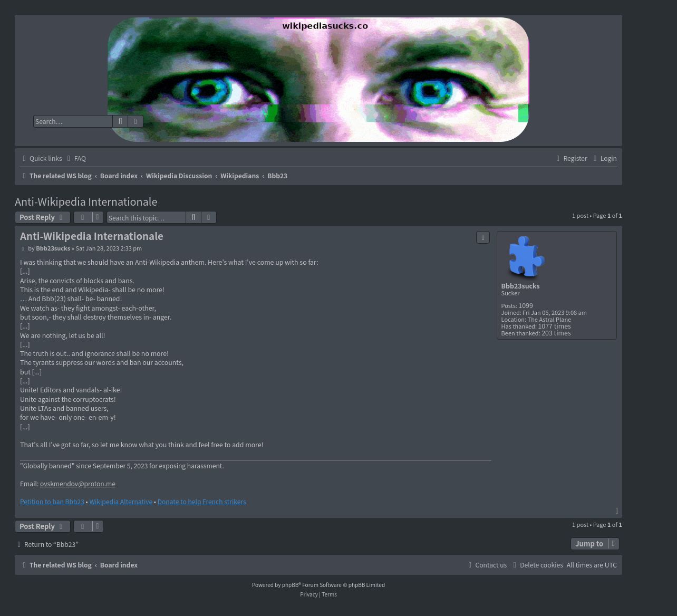The height and width of the screenshot is (616, 677).
Task: Click 'Location: The Astral Plane' text
Action: (x=536, y=319)
